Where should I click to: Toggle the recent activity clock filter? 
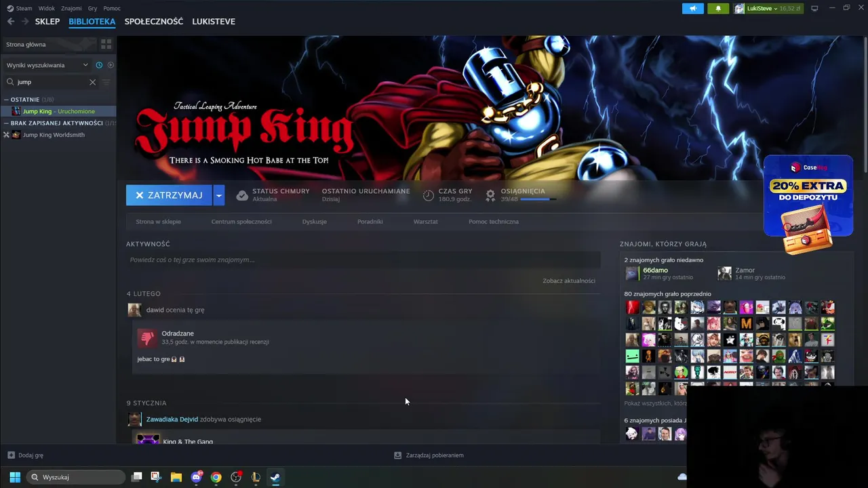pos(99,65)
